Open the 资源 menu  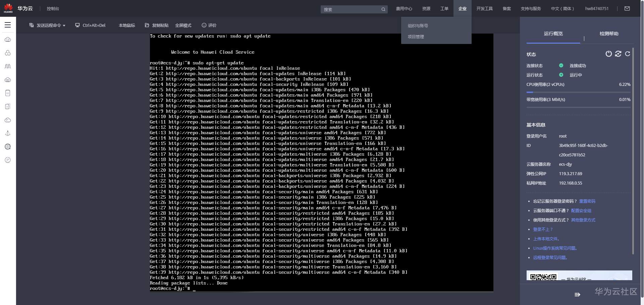coord(426,9)
